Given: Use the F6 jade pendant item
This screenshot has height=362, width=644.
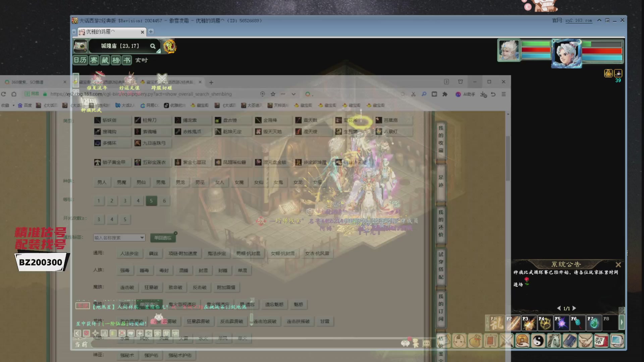Looking at the screenshot, I should tap(578, 323).
